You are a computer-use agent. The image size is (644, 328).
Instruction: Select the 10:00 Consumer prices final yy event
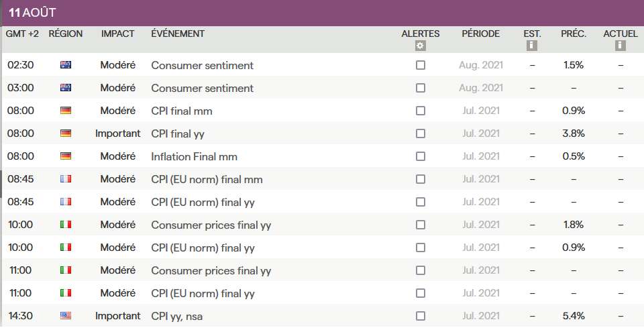pos(211,225)
